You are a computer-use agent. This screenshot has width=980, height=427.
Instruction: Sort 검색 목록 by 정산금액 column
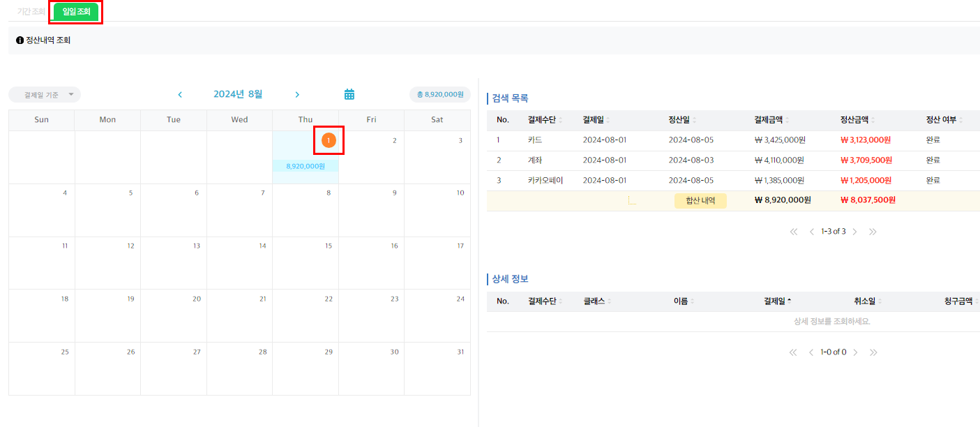click(x=857, y=120)
